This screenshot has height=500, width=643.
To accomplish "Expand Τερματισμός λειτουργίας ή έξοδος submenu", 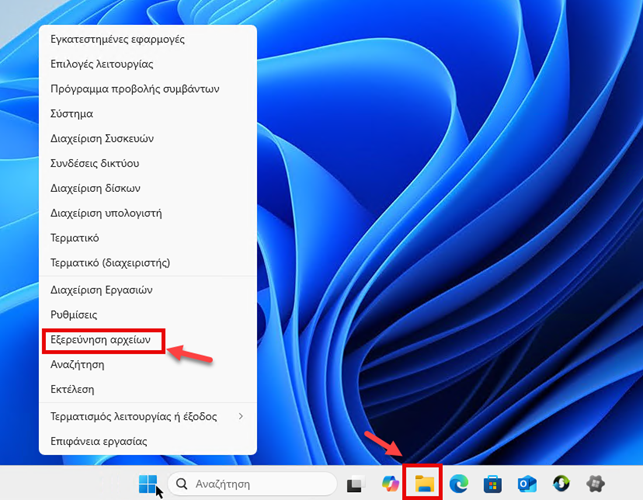I will (148, 416).
